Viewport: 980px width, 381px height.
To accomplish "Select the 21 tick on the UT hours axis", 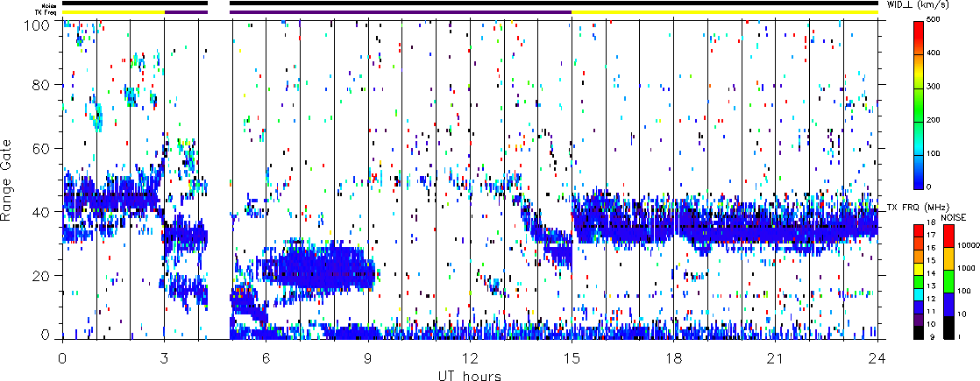I will [776, 358].
